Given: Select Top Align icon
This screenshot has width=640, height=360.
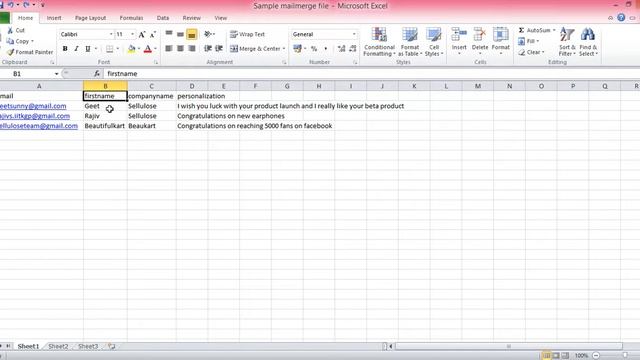Looking at the screenshot, I should 169,34.
